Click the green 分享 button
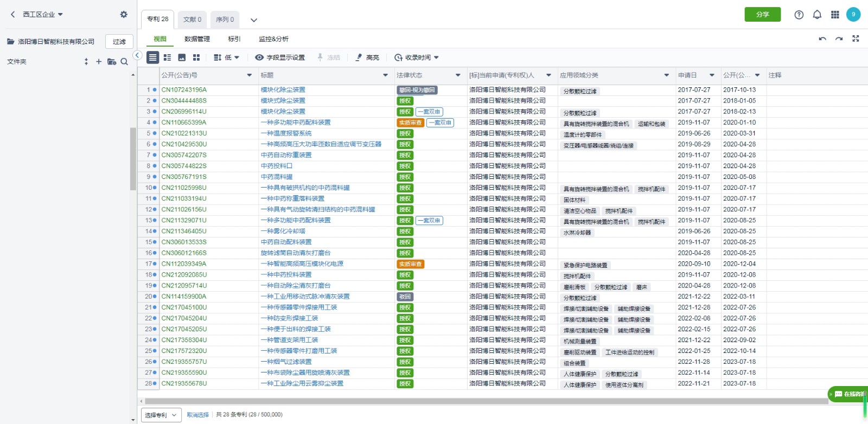This screenshot has width=868, height=424. point(763,15)
